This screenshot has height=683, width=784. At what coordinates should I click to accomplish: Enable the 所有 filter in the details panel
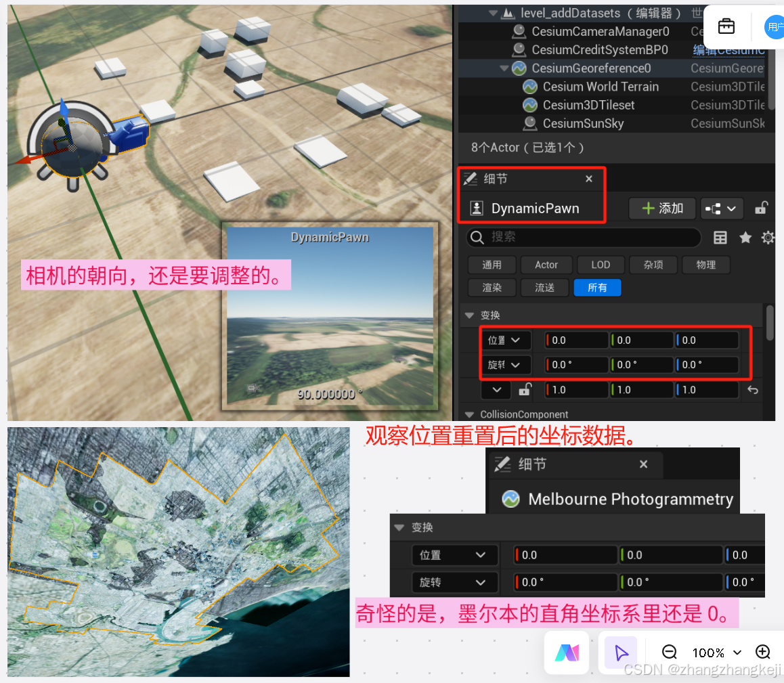pyautogui.click(x=597, y=287)
